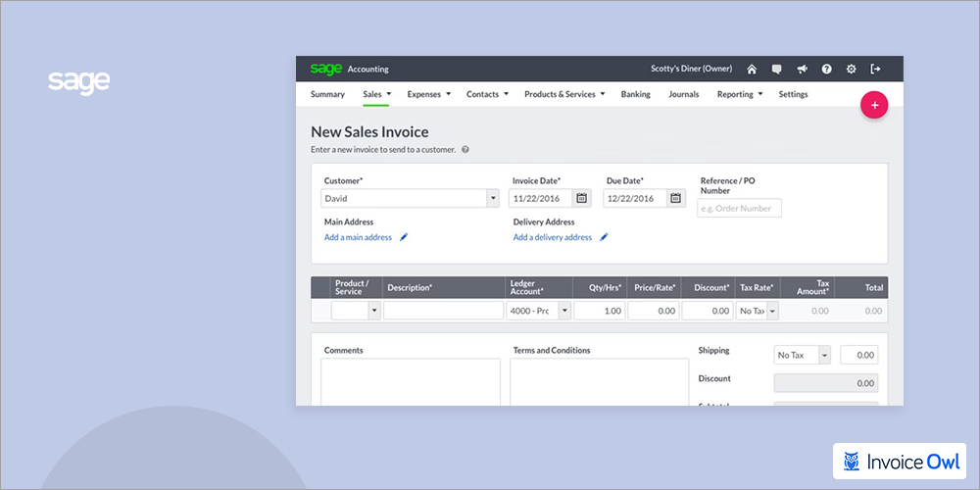Click the line item Discount field
The image size is (980, 490).
point(708,311)
